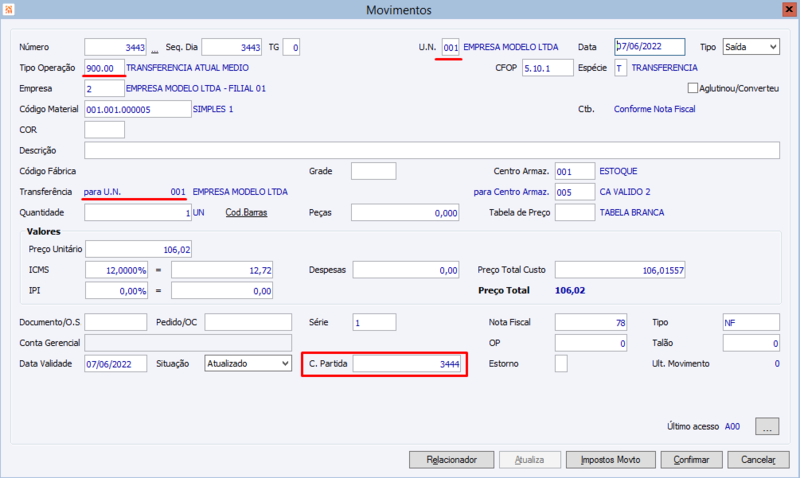The height and width of the screenshot is (478, 800).
Task: Click the 'TABELA BRANCA' text
Action: (632, 213)
